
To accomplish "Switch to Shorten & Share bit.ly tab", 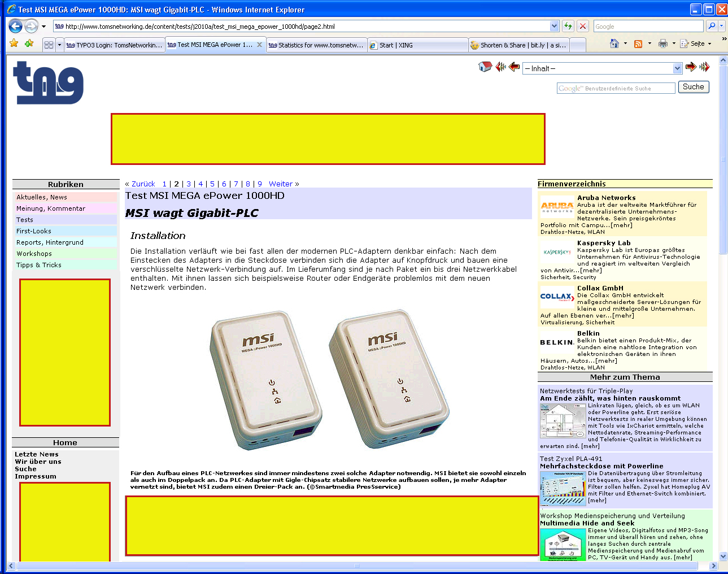I will coord(519,45).
